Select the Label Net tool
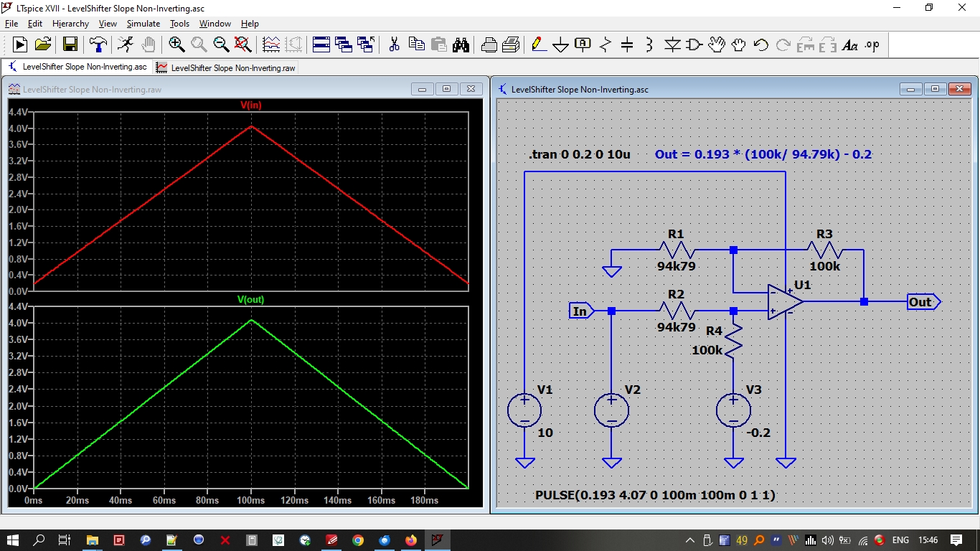The image size is (980, 551). tap(583, 45)
